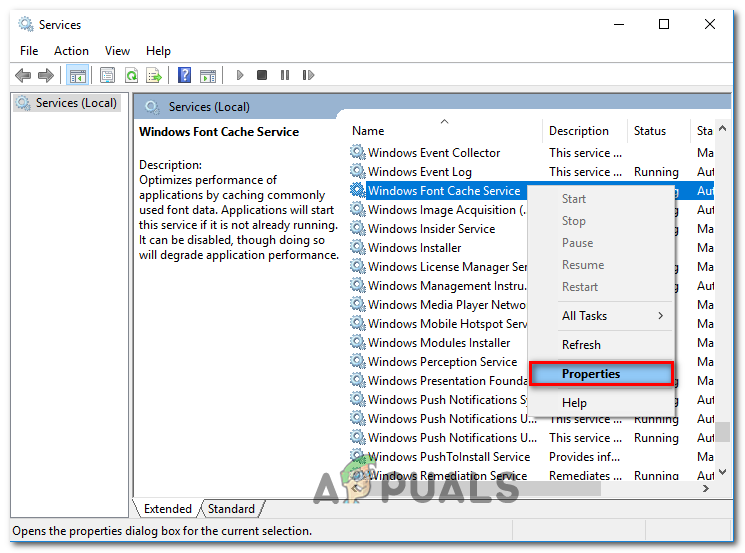Click Resume in the context menu
The width and height of the screenshot is (745, 553).
601,265
